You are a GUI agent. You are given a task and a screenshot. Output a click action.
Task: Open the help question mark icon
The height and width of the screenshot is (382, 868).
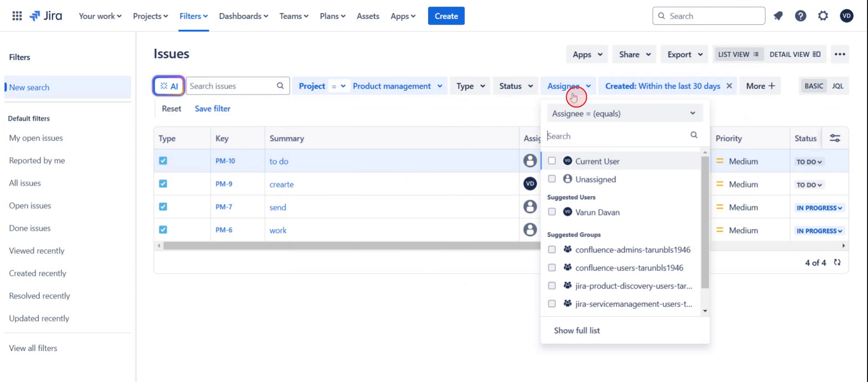800,16
